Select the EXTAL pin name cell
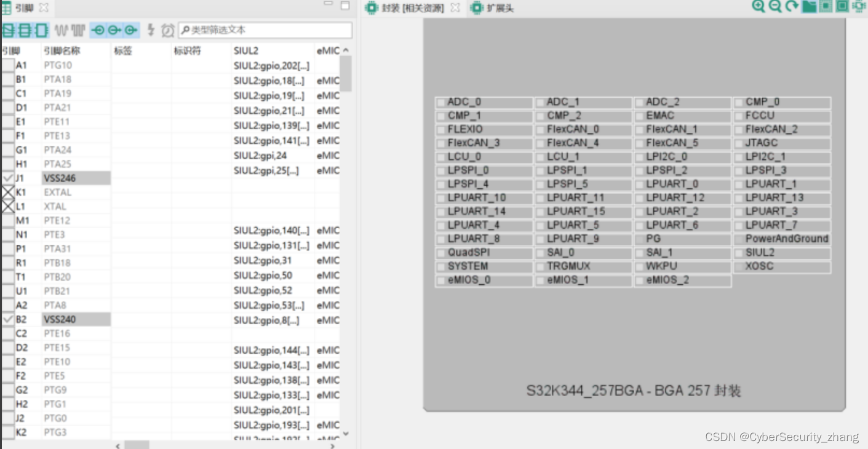868x449 pixels. click(x=76, y=192)
